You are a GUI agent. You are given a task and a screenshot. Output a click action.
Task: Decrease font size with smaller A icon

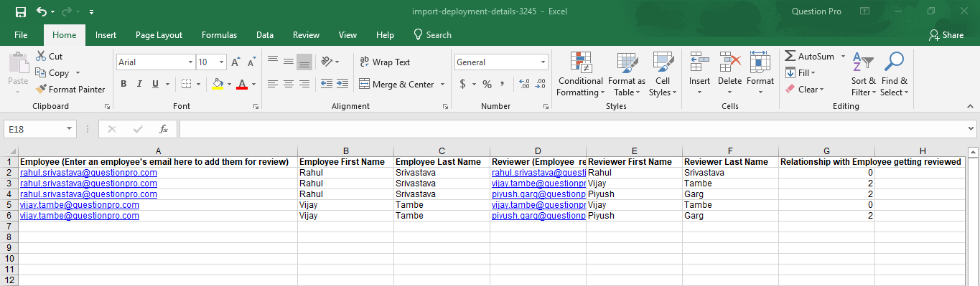251,62
